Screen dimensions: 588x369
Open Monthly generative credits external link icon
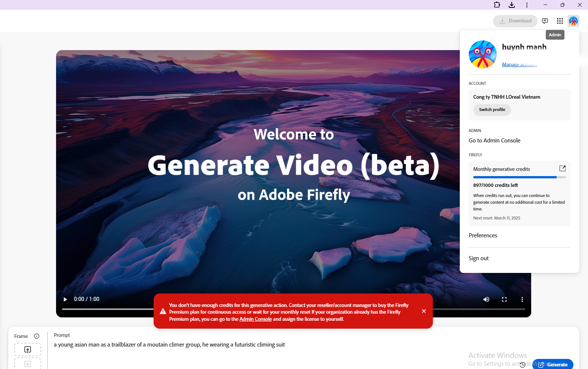[562, 169]
